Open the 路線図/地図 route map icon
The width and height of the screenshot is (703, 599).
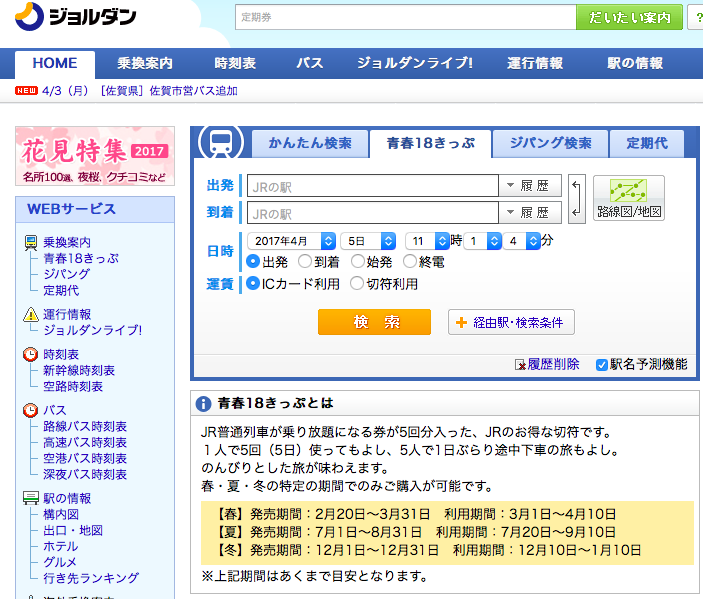629,198
